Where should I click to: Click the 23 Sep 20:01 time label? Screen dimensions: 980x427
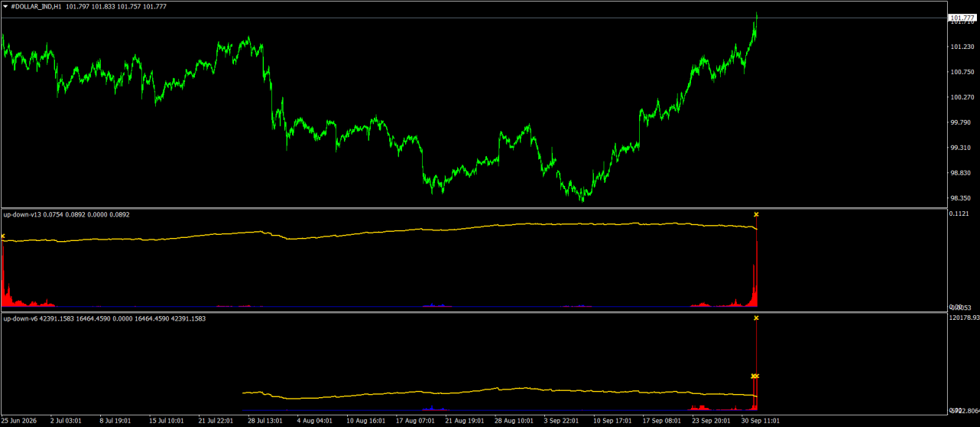(712, 420)
